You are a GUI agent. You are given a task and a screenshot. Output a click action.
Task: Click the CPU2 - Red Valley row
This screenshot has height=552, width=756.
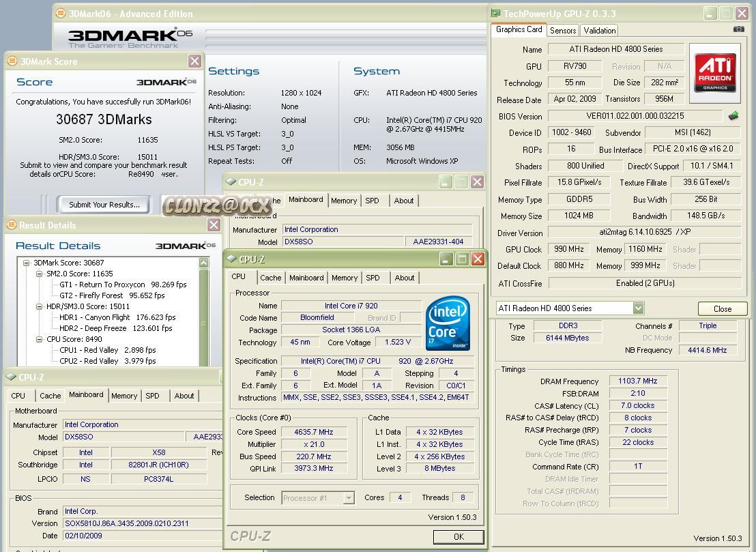[108, 361]
